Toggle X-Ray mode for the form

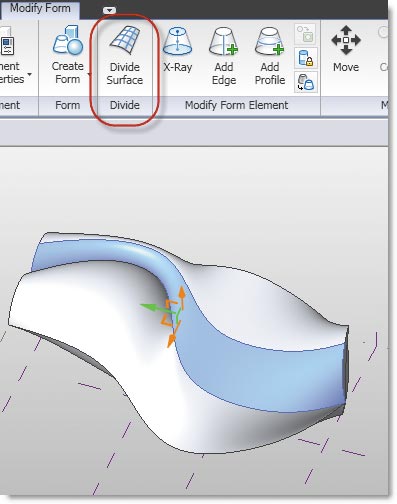177,50
